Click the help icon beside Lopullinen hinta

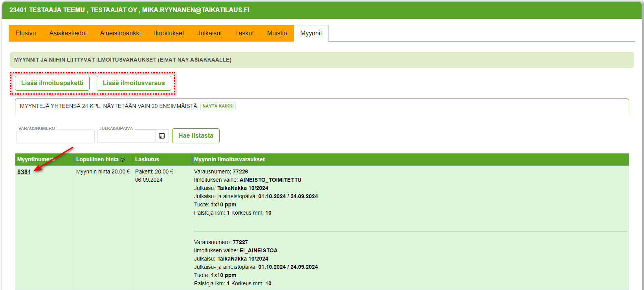point(123,160)
